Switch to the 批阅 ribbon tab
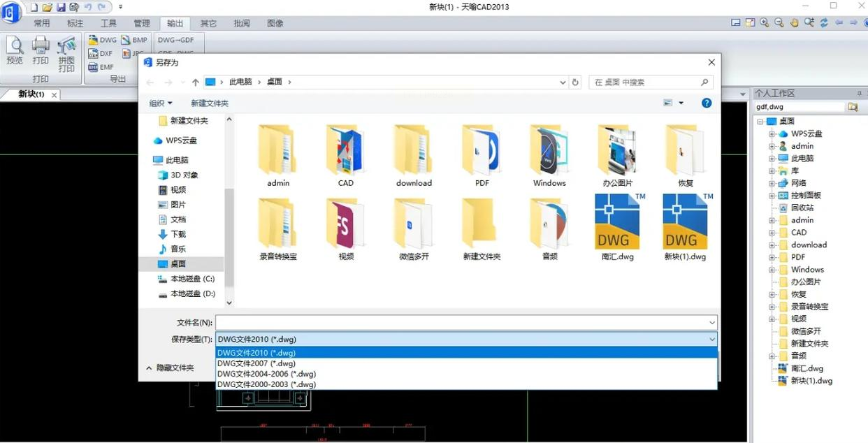 point(242,23)
